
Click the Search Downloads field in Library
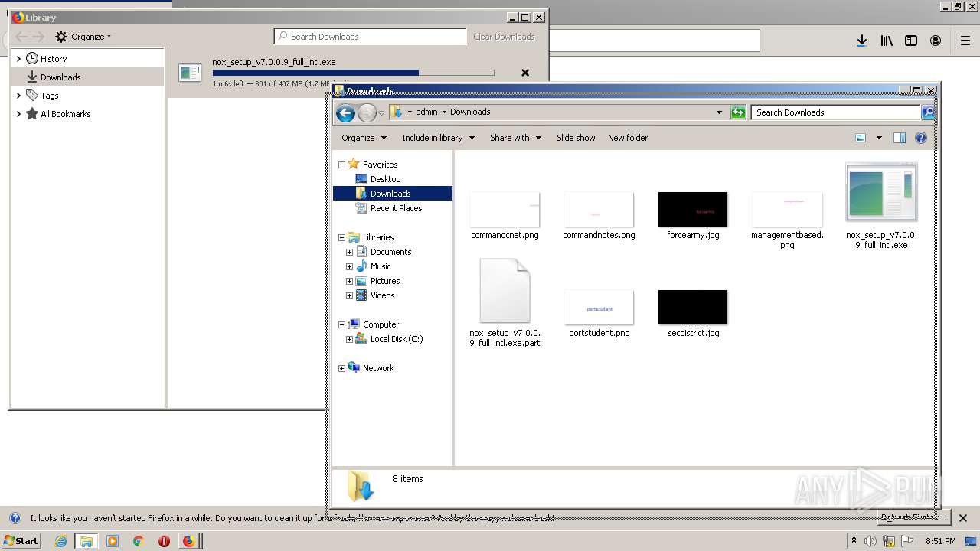(371, 37)
